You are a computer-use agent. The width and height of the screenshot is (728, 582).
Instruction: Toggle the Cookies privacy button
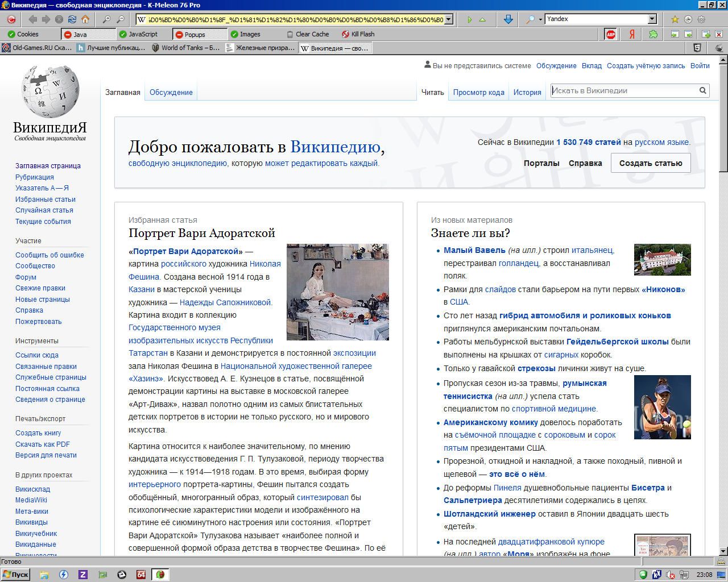(x=23, y=34)
